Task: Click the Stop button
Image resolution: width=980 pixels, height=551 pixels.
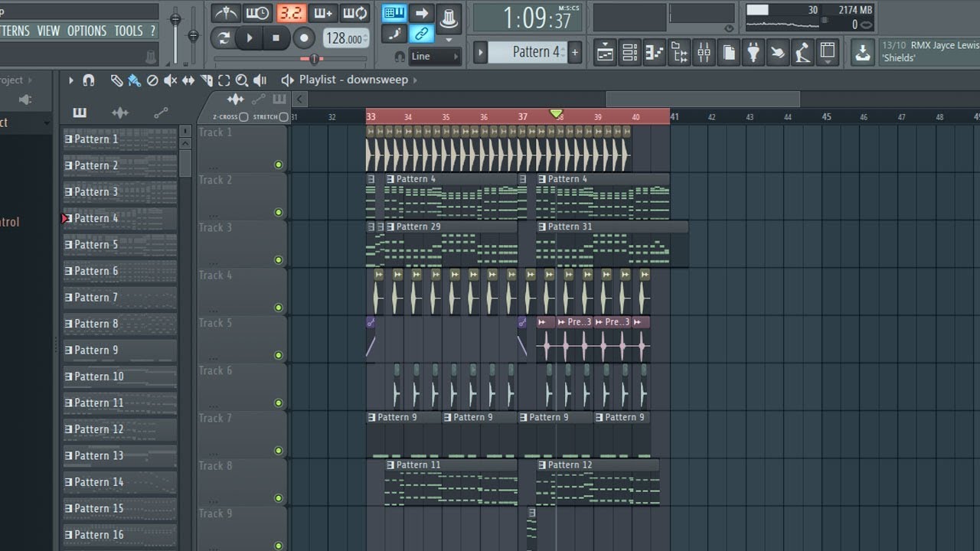Action: coord(276,37)
